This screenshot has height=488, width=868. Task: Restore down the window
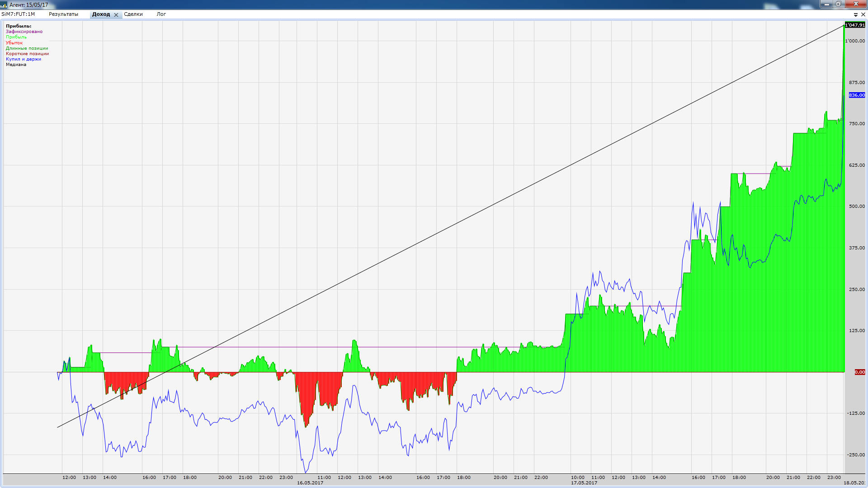(x=838, y=4)
